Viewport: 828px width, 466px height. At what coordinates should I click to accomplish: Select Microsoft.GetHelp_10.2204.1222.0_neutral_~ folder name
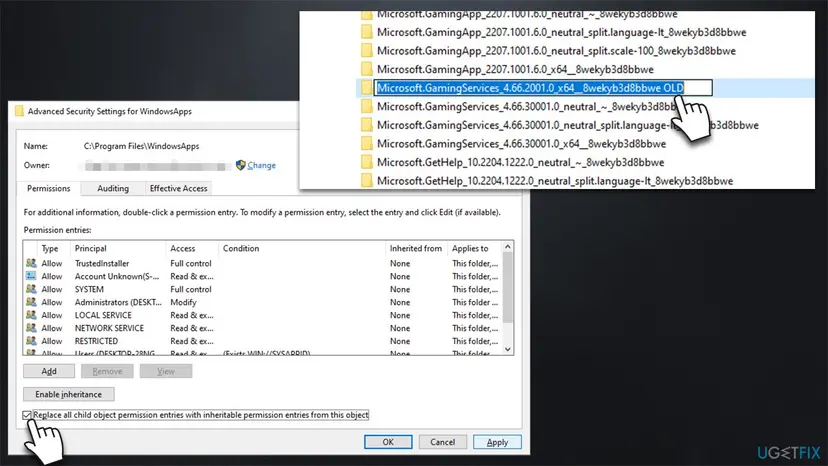pos(520,162)
